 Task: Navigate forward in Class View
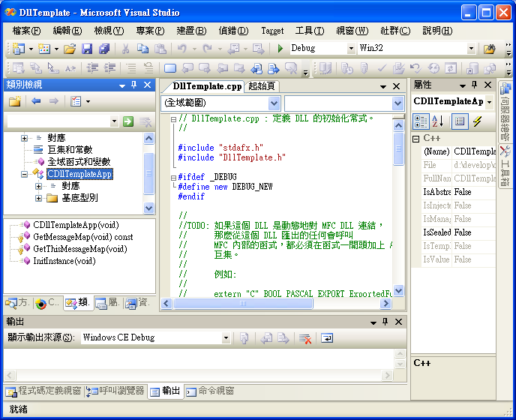[x=54, y=101]
